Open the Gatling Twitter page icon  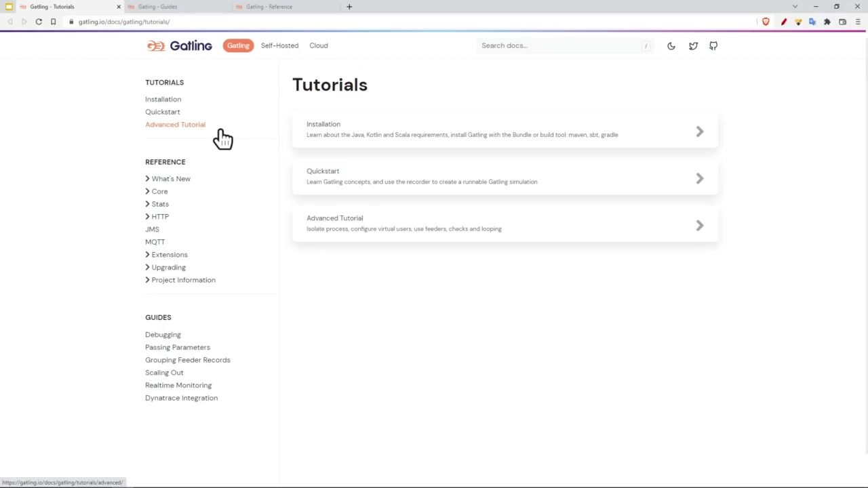point(693,46)
